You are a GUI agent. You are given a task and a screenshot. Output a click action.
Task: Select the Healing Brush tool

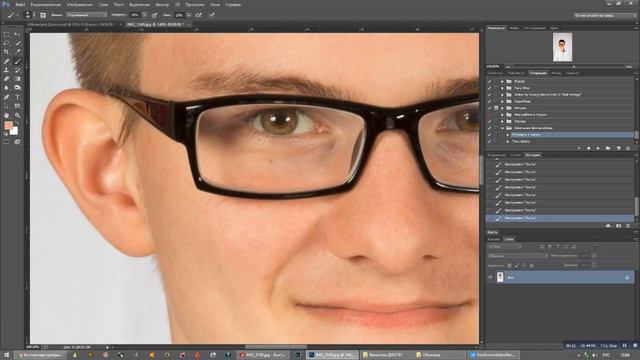[x=7, y=61]
